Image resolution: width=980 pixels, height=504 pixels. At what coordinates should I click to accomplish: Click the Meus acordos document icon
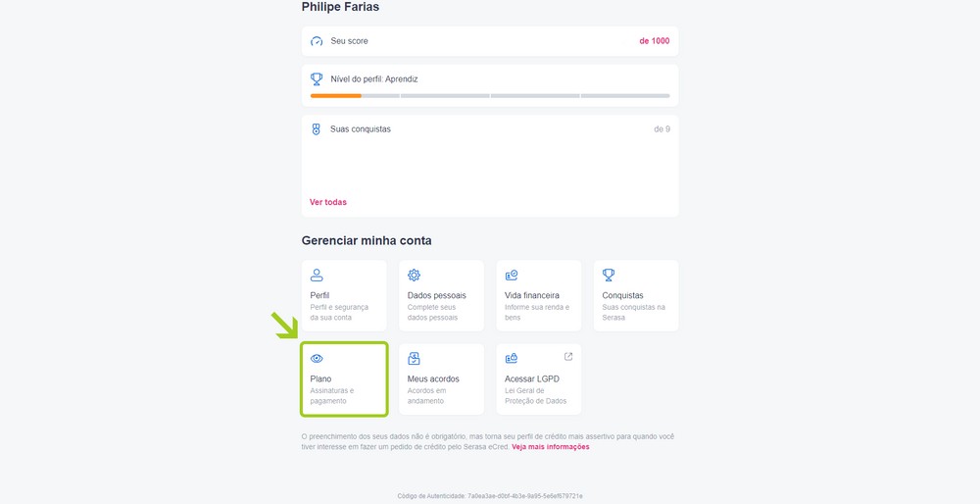pyautogui.click(x=414, y=358)
